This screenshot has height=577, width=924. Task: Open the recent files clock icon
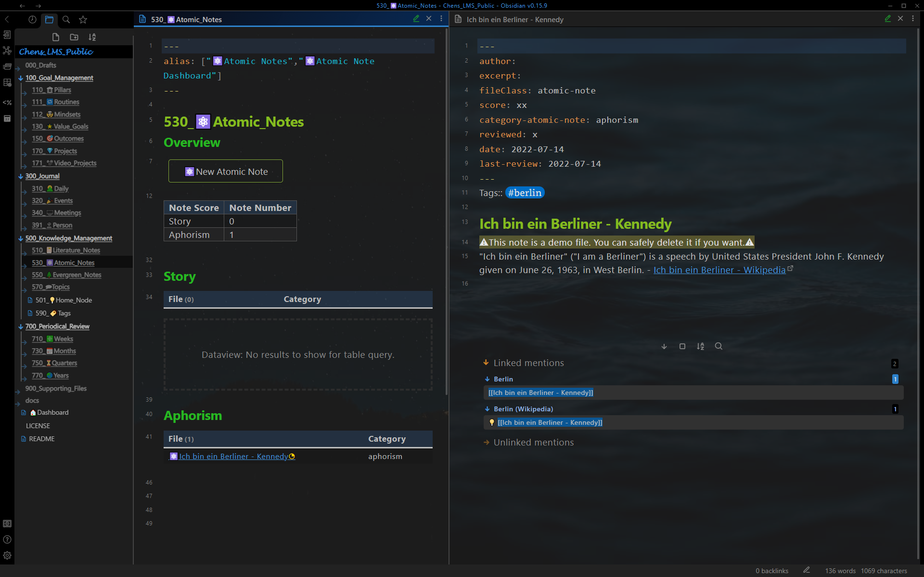pos(32,19)
